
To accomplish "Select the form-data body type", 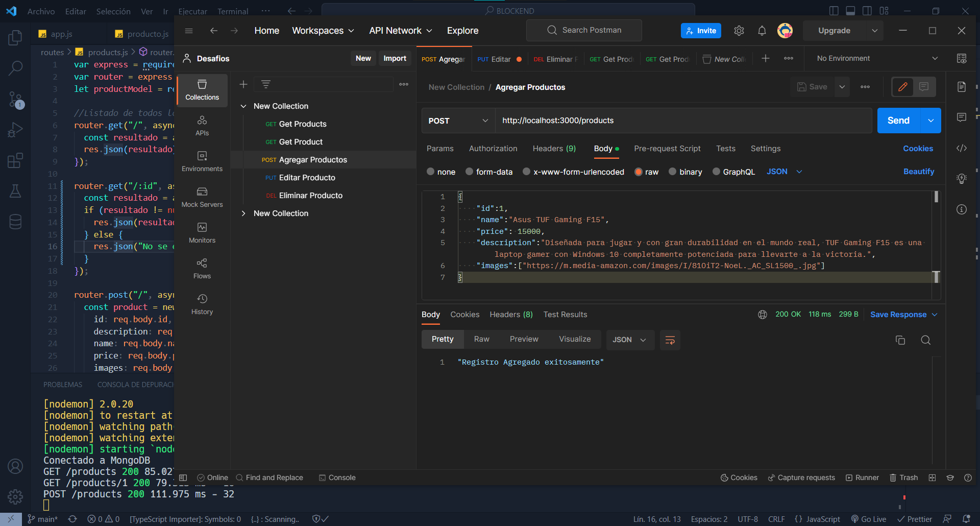I will [489, 172].
